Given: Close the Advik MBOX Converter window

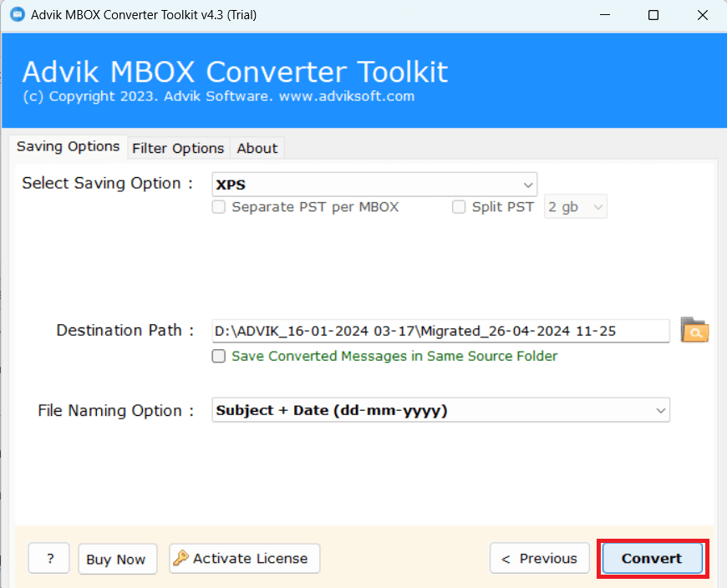Looking at the screenshot, I should (703, 15).
